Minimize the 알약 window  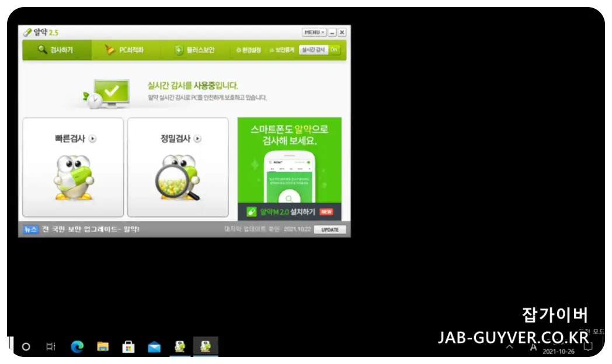(x=332, y=32)
